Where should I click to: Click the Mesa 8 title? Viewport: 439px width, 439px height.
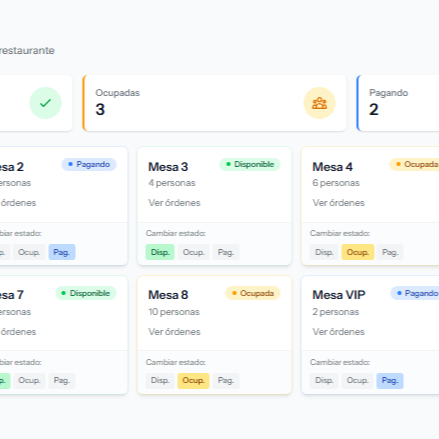click(x=168, y=295)
